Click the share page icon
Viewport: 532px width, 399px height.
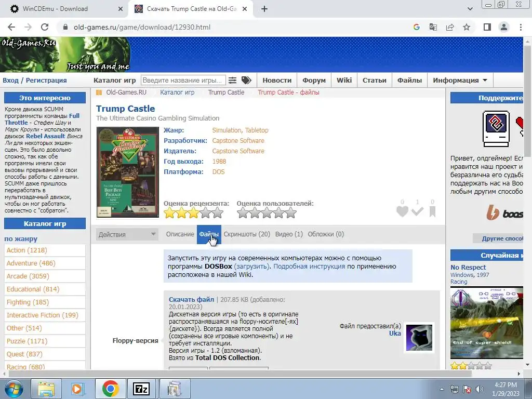tap(450, 27)
